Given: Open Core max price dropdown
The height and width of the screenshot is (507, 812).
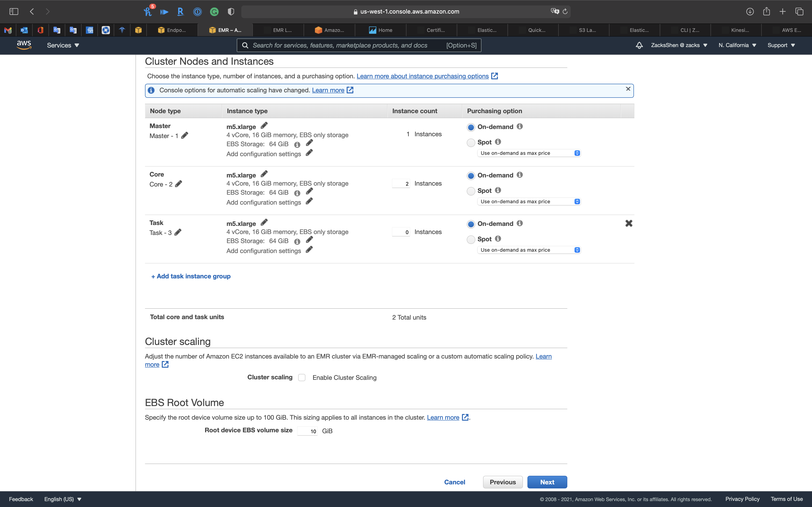Looking at the screenshot, I should click(529, 201).
